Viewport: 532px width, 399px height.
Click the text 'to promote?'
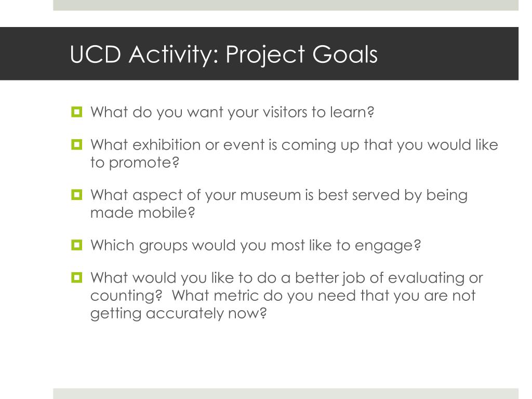click(135, 163)
